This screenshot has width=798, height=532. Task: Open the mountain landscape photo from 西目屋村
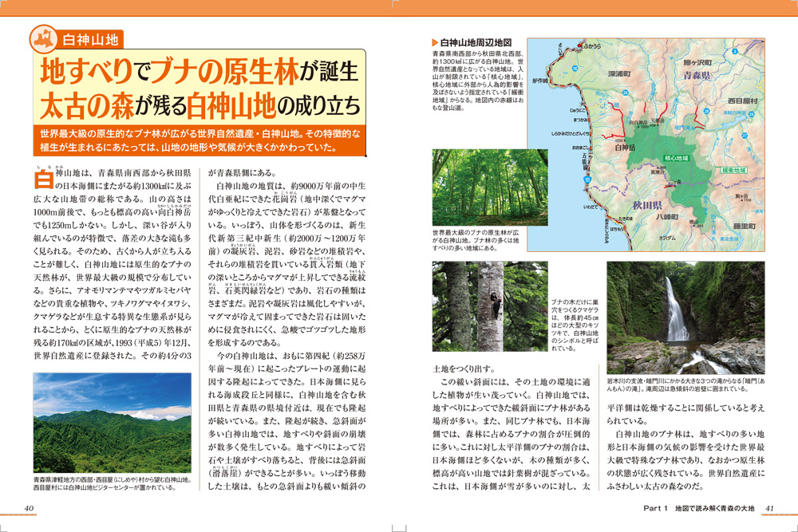(113, 423)
